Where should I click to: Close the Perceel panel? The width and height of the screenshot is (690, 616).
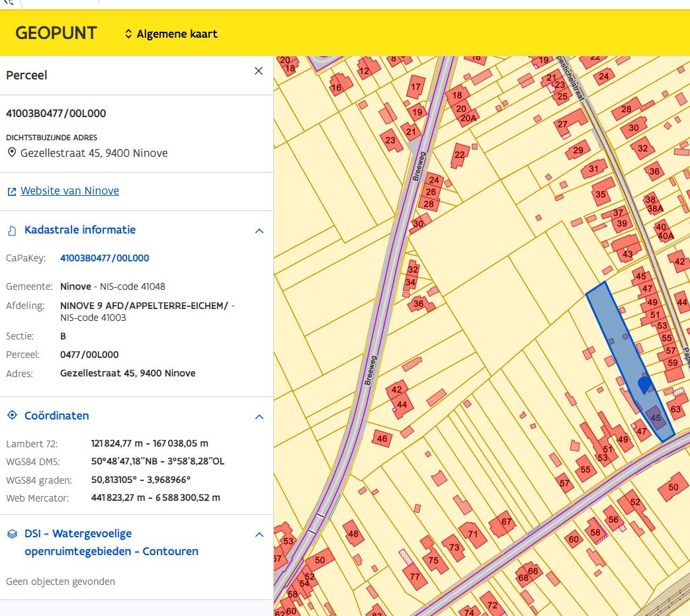point(259,71)
